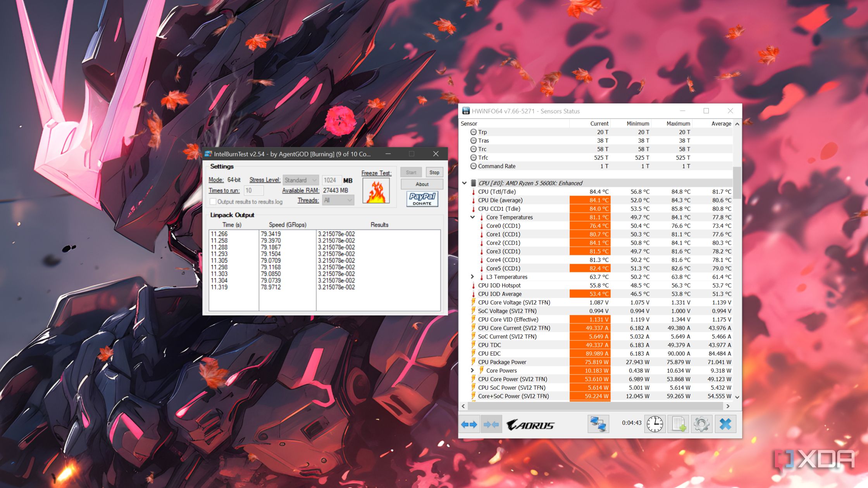Click the 0:04:43 elapsed time in HWiNFO

[632, 423]
